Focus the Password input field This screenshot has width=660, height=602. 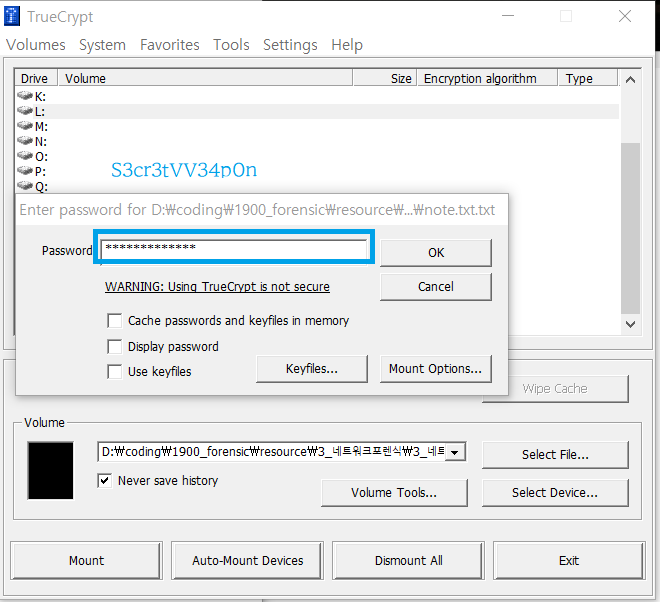tap(234, 249)
